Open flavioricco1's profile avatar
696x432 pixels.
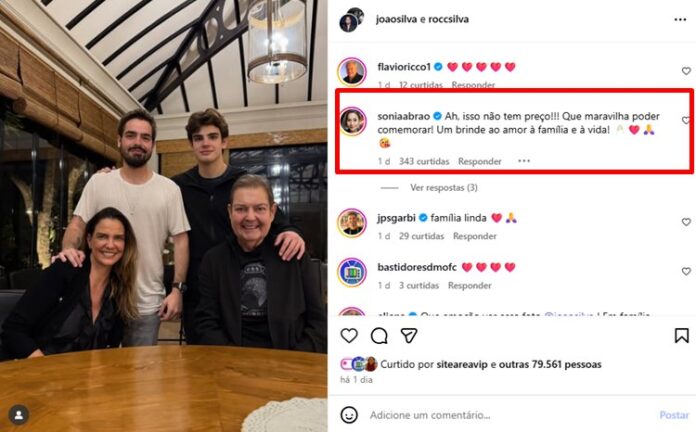pyautogui.click(x=351, y=71)
